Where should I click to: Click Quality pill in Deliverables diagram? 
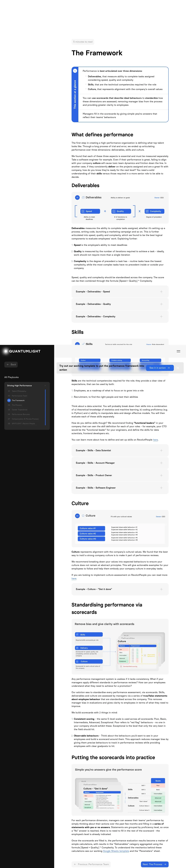(x=121, y=211)
